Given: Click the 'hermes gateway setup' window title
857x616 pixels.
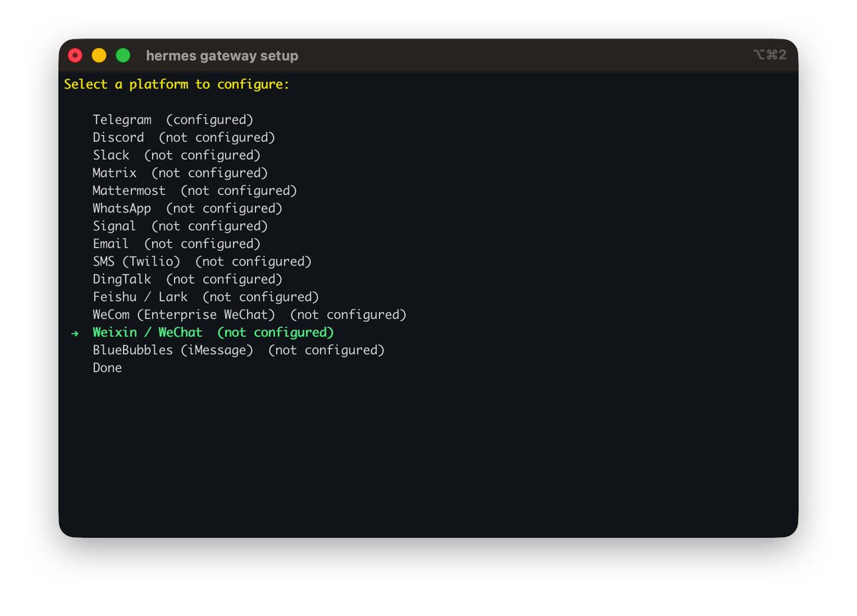Looking at the screenshot, I should [222, 56].
